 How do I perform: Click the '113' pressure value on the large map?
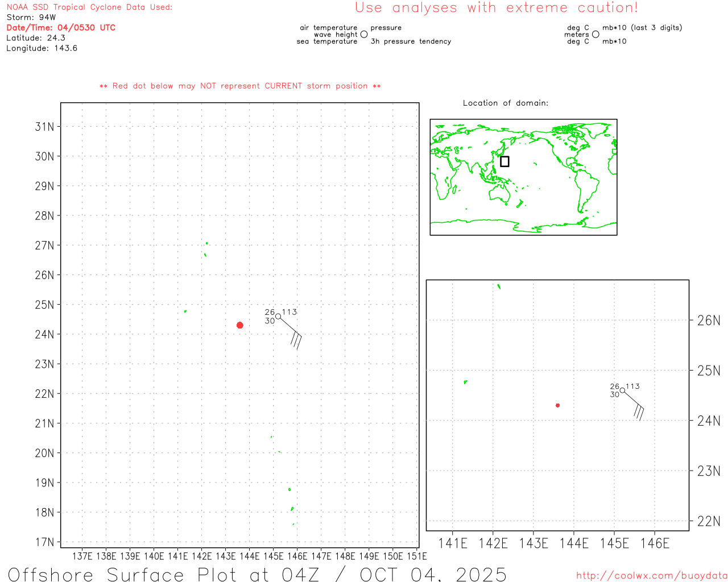[x=289, y=312]
